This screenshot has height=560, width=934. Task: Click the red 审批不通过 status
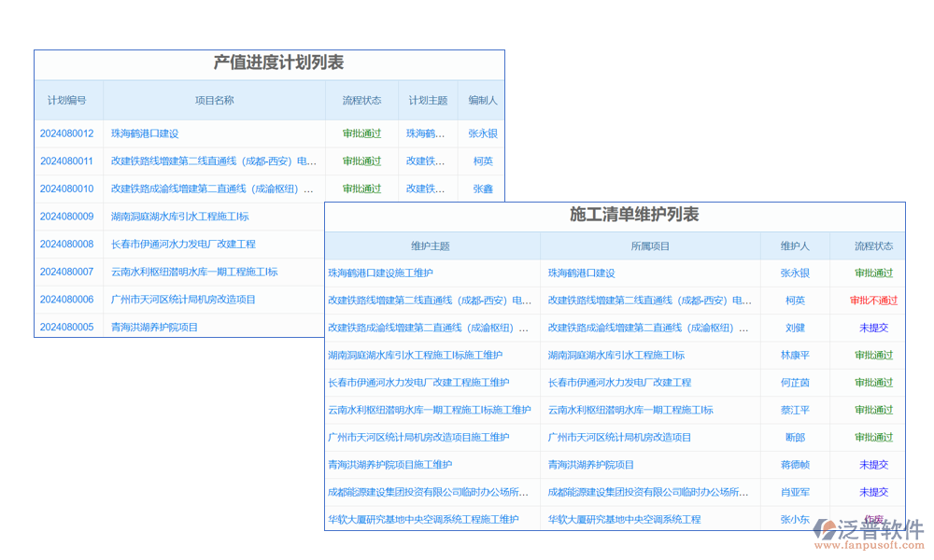[x=873, y=301]
